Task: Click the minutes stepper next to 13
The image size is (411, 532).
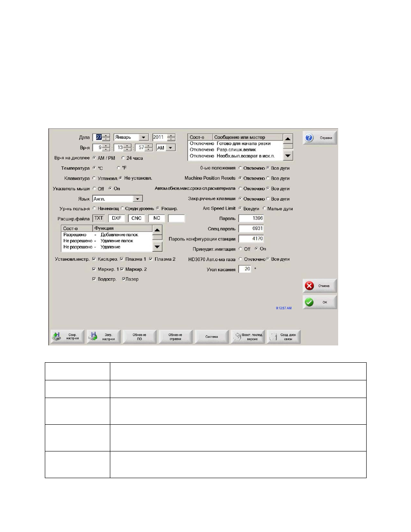Action: click(x=128, y=148)
